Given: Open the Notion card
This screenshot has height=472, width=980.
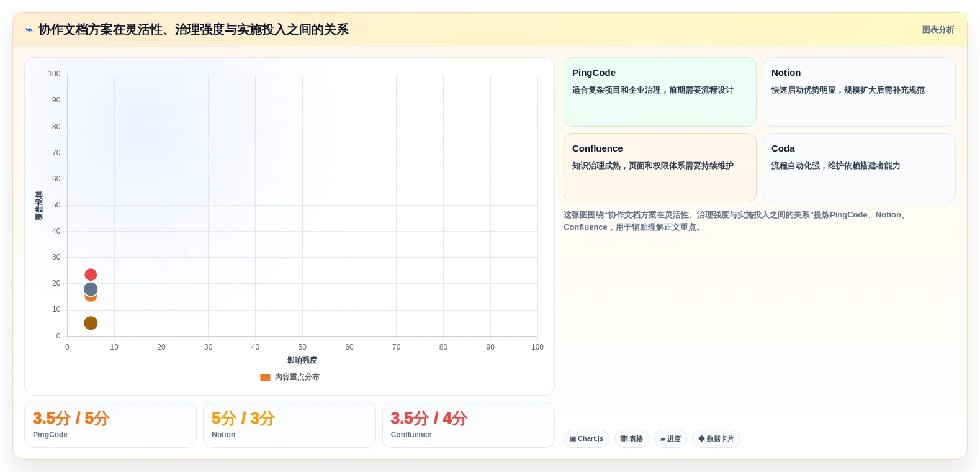Looking at the screenshot, I should point(859,92).
